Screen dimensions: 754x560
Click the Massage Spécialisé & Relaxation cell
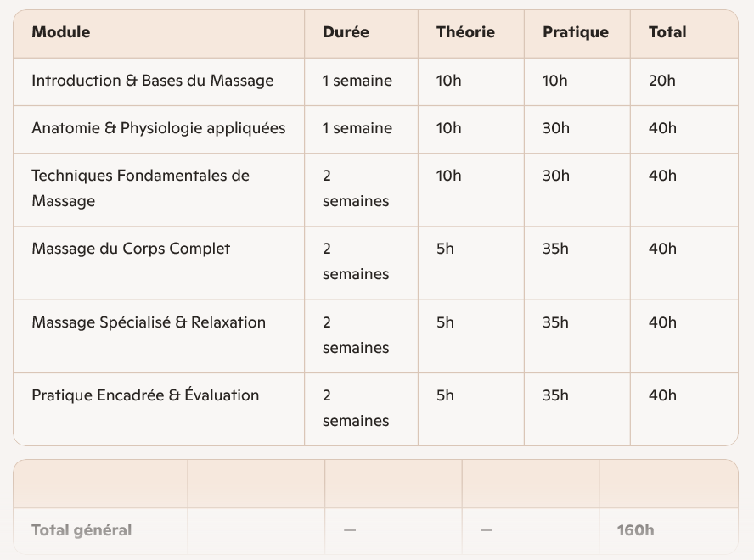(149, 322)
